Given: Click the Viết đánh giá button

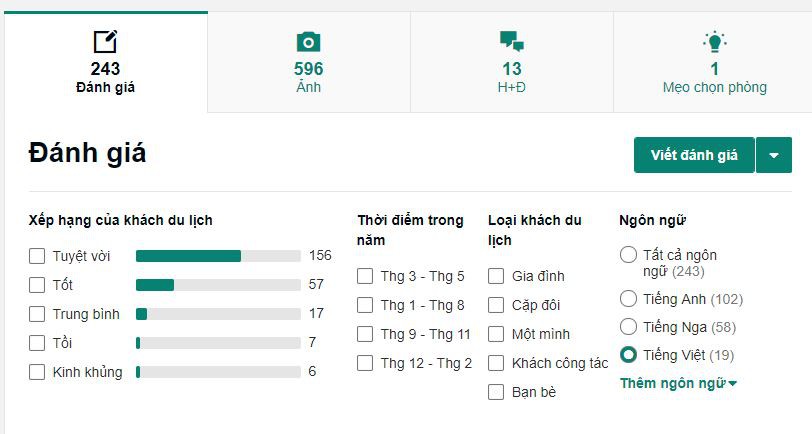Looking at the screenshot, I should pos(694,155).
